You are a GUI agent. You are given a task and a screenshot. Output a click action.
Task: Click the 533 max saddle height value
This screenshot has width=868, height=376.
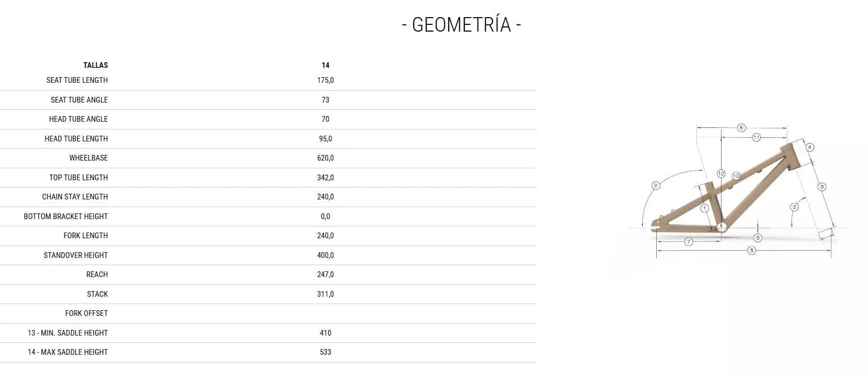coord(325,352)
